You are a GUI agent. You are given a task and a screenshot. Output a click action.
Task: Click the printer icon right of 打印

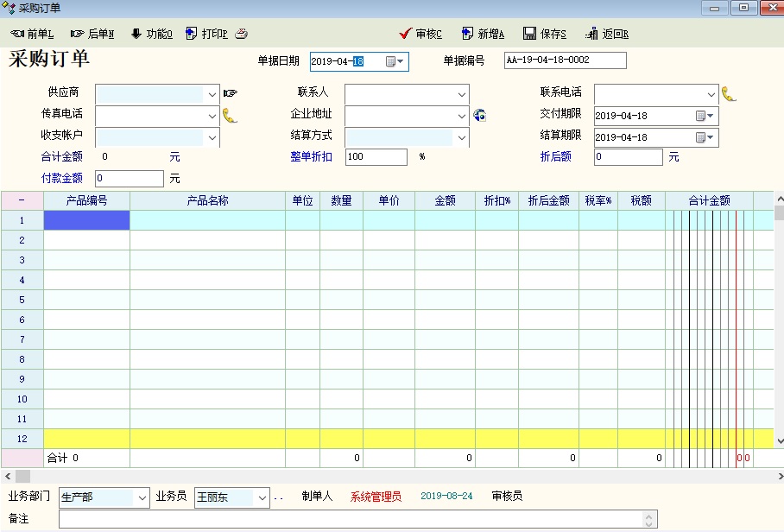[242, 34]
